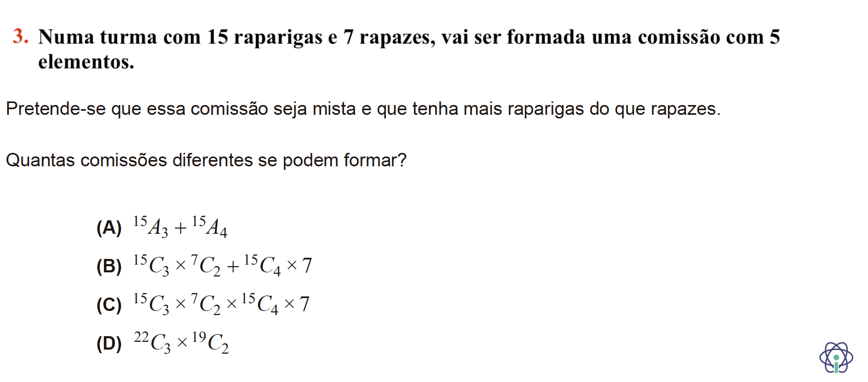868x382 pixels.
Task: Select the ¹⁵C₃ term in option B
Action: [x=151, y=265]
